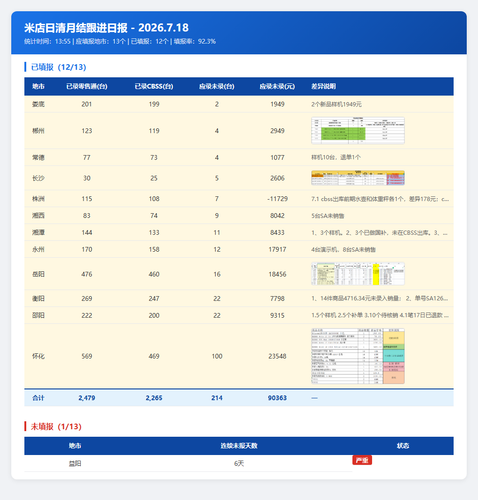Open the 郴州 row difference screenshot thumbnail
This screenshot has width=478, height=500.
[358, 130]
